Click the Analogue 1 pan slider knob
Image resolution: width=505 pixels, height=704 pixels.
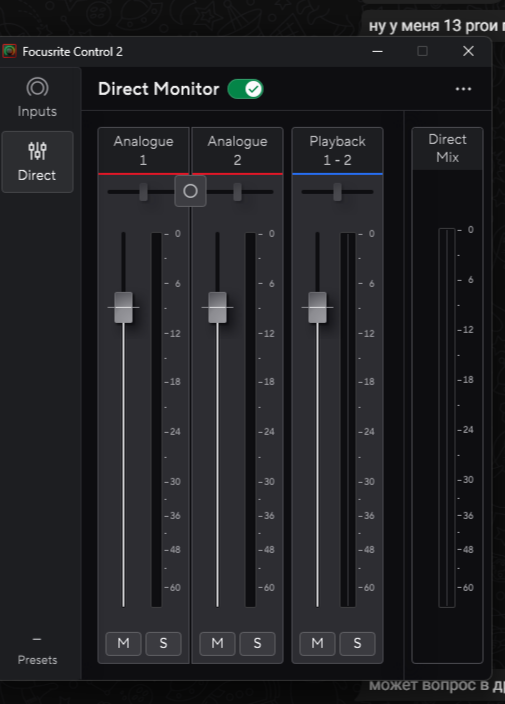click(143, 192)
